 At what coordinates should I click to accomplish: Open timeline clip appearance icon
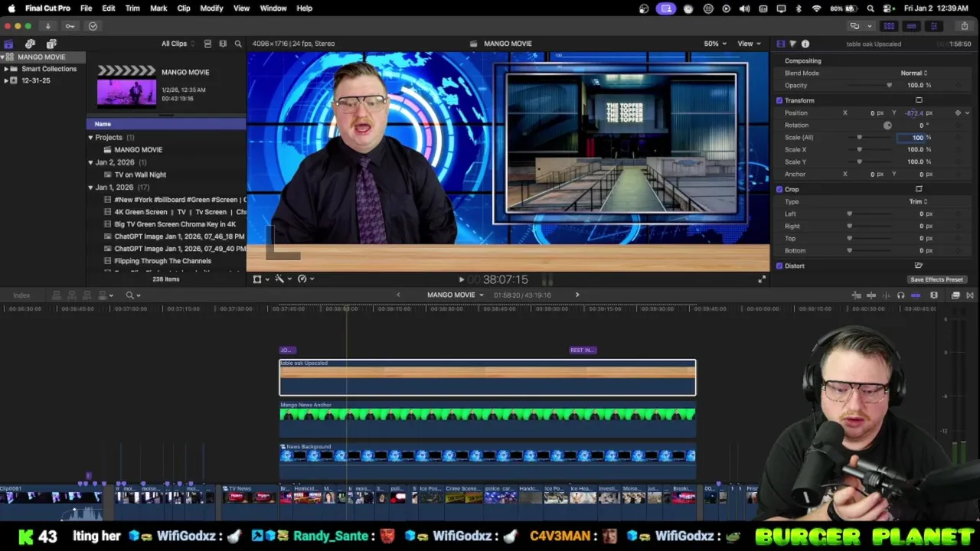934,295
